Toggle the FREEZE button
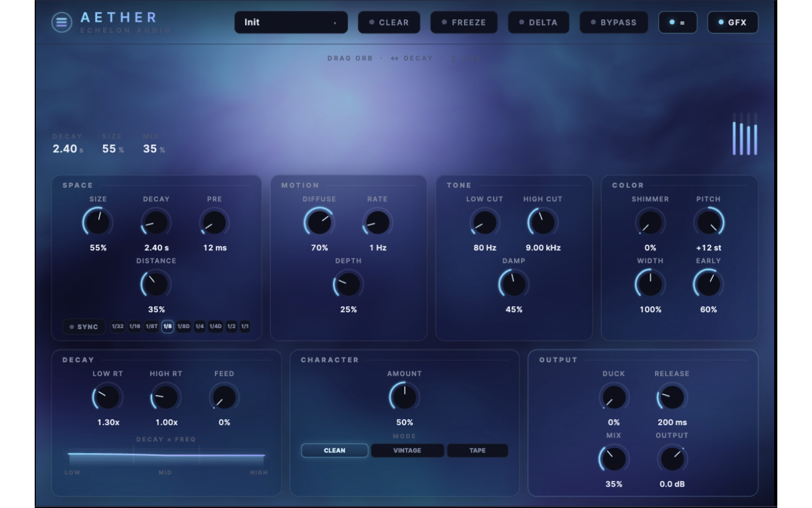 pyautogui.click(x=464, y=22)
